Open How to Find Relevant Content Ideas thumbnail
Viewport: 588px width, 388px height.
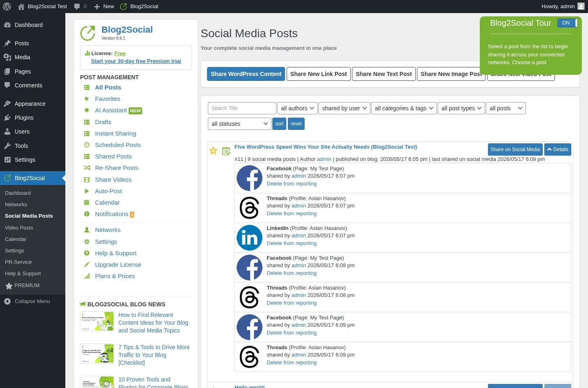click(97, 321)
